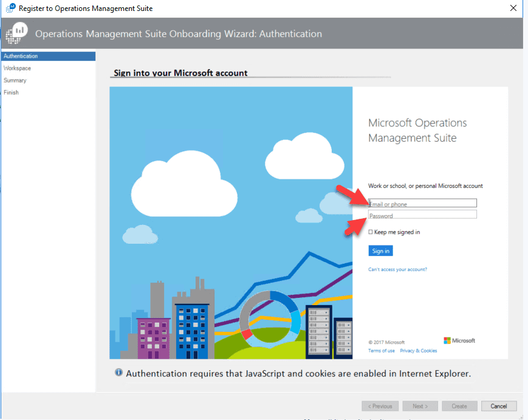Select Authentication step in sidebar
The height and width of the screenshot is (420, 528).
click(48, 56)
